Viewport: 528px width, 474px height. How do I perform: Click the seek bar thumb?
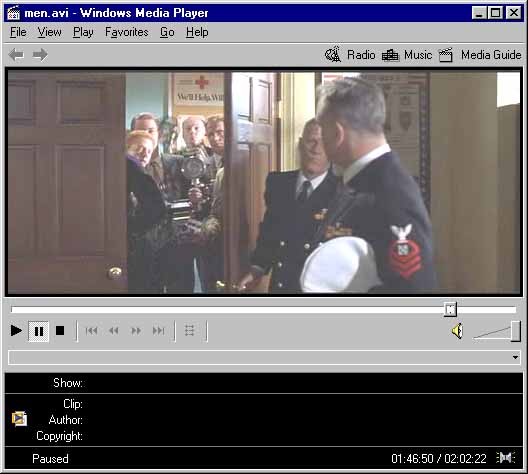pyautogui.click(x=450, y=309)
